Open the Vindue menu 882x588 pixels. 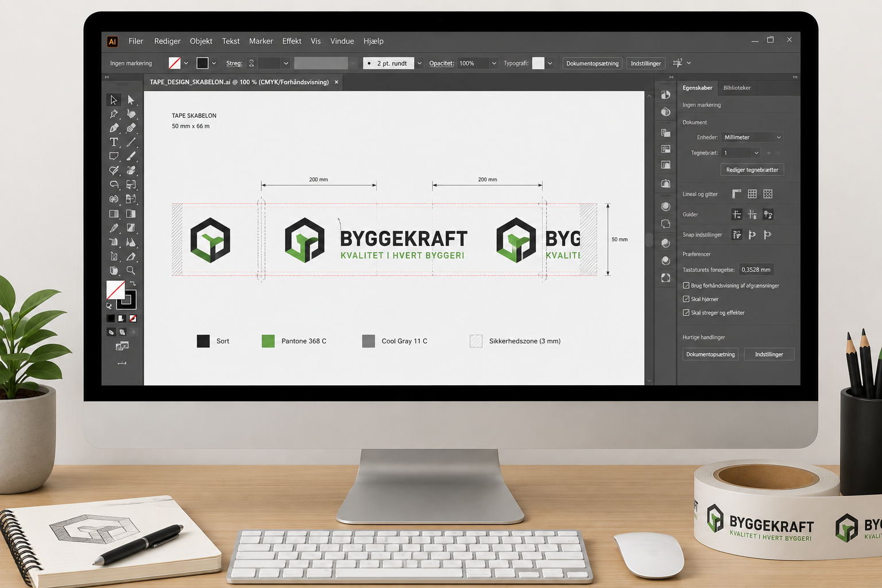(342, 41)
